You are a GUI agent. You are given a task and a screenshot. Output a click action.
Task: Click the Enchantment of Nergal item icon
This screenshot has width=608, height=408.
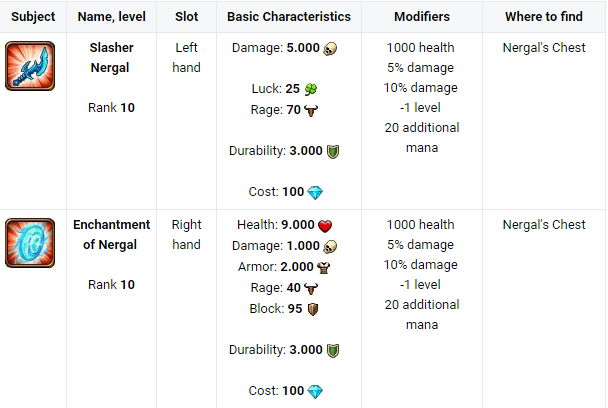(x=30, y=243)
